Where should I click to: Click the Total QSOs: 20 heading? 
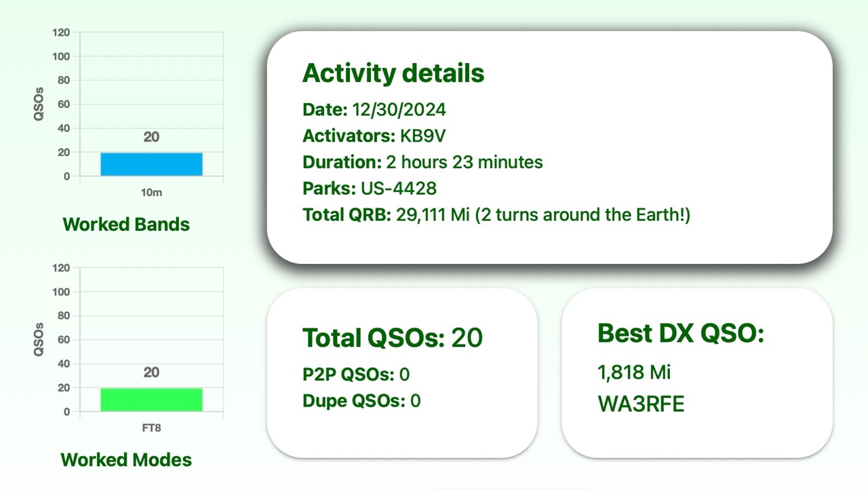(392, 337)
